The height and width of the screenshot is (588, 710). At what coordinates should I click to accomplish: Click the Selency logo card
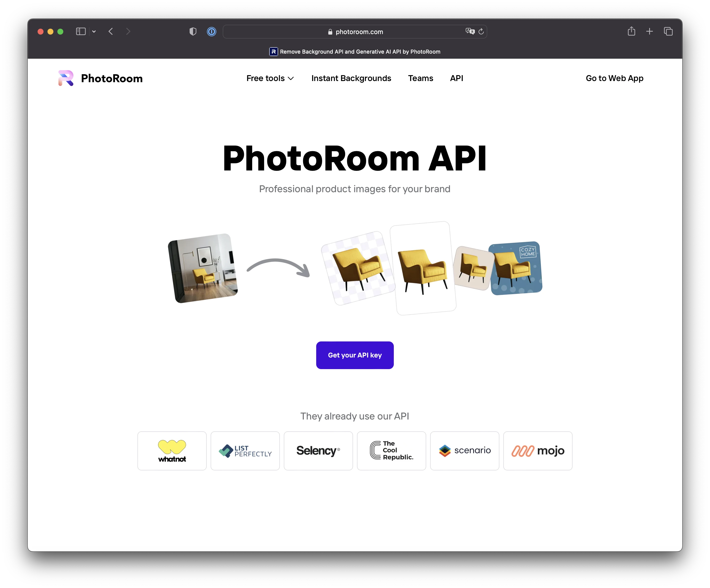[x=318, y=450]
